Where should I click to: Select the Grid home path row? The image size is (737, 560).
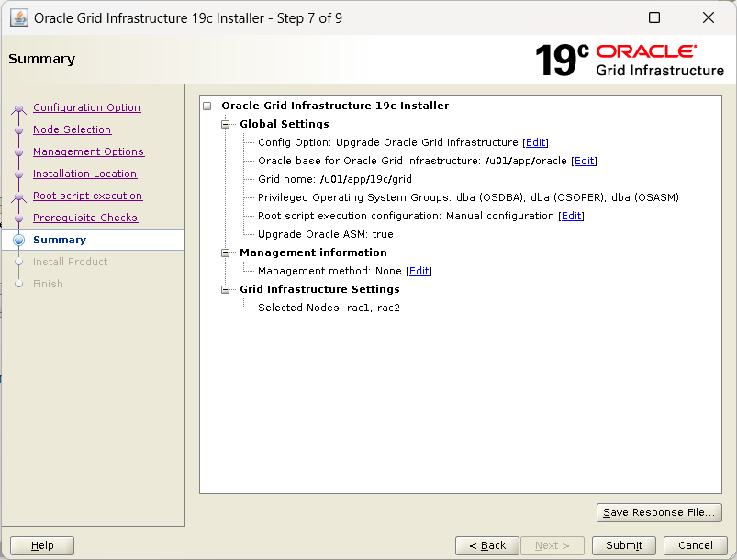335,179
